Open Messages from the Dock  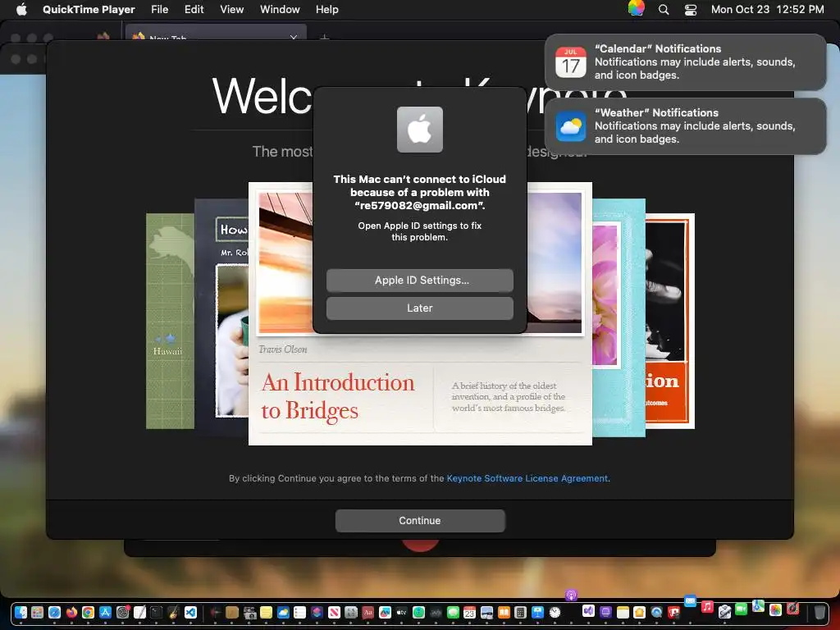pos(453,612)
